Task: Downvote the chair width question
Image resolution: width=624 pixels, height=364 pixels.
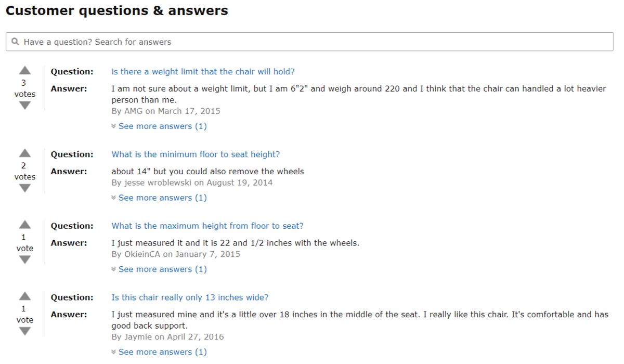Action: [25, 331]
